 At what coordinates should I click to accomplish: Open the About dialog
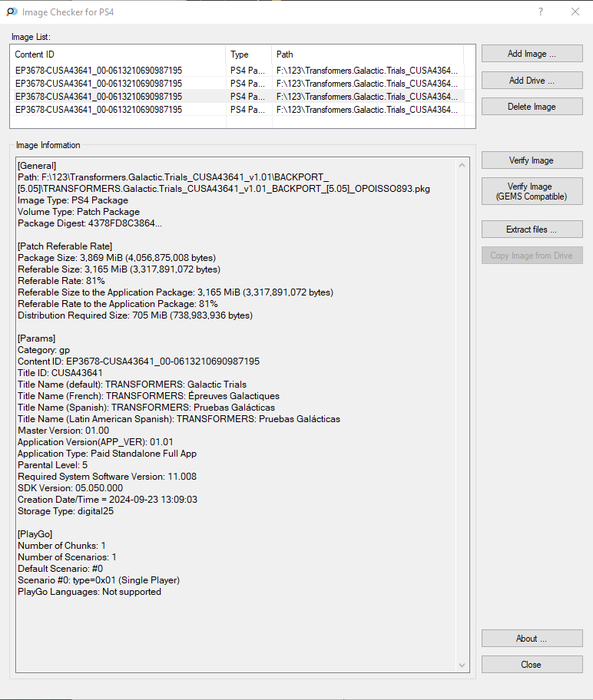(x=532, y=639)
